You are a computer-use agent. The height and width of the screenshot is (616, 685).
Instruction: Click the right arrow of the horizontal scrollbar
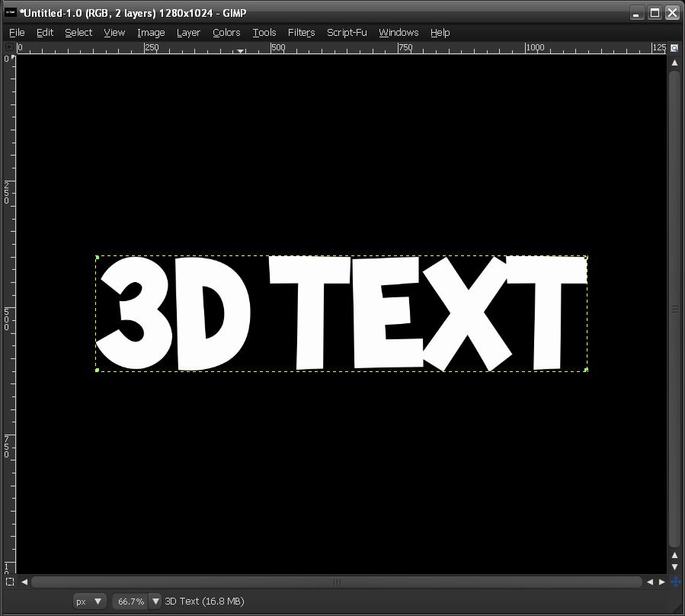click(x=662, y=582)
